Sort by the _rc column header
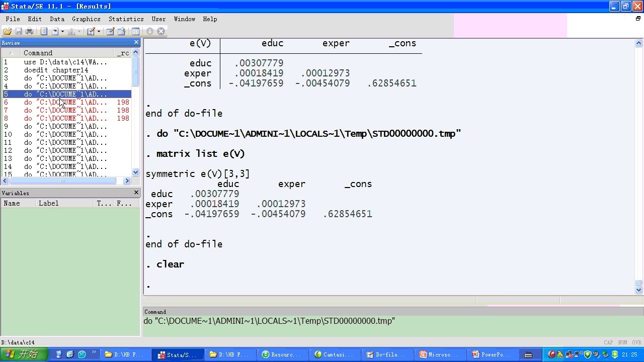Image resolution: width=644 pixels, height=362 pixels. [x=123, y=53]
